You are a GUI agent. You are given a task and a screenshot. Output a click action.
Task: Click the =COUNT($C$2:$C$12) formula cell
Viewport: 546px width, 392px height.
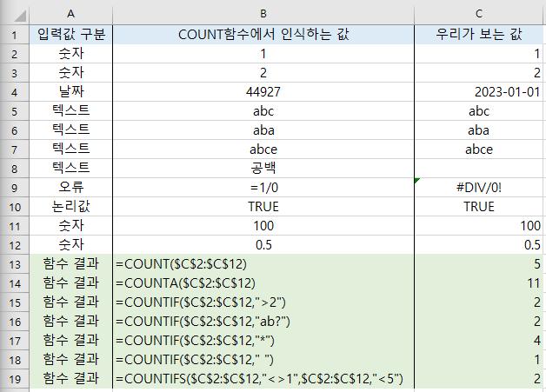(x=263, y=264)
